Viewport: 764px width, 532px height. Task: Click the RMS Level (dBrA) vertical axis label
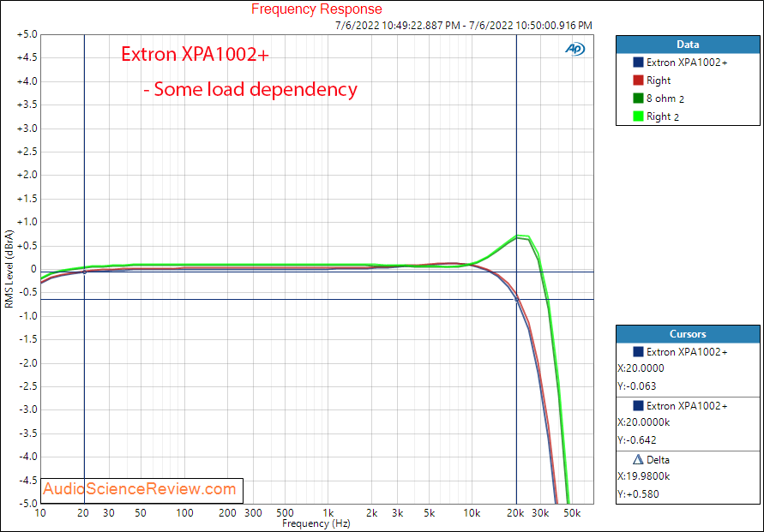9,269
